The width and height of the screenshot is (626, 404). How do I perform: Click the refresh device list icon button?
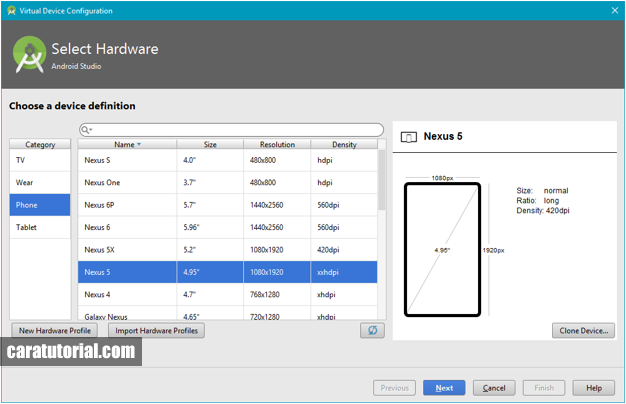click(372, 331)
